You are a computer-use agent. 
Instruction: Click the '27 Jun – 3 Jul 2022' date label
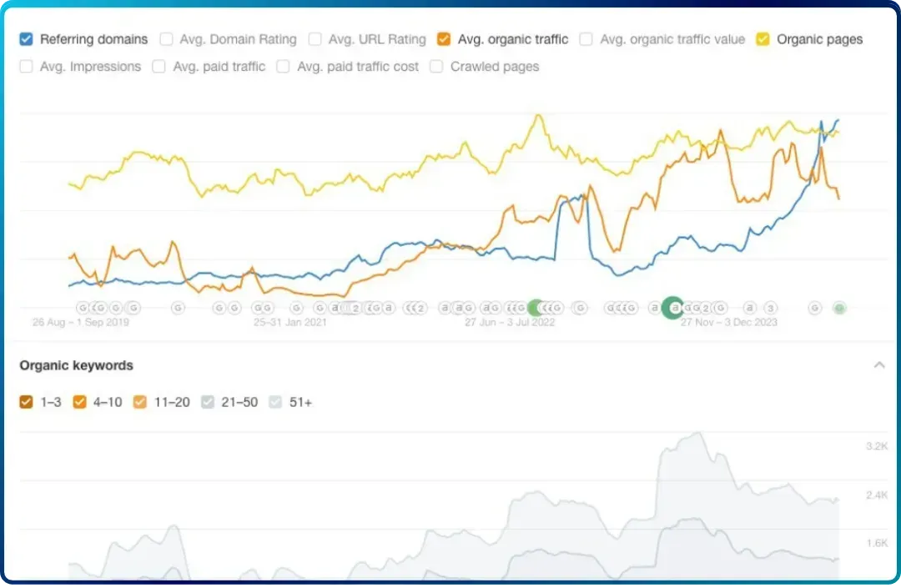510,322
